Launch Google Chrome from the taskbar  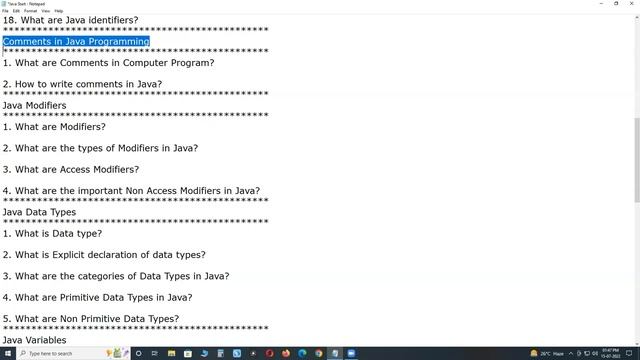click(318, 353)
